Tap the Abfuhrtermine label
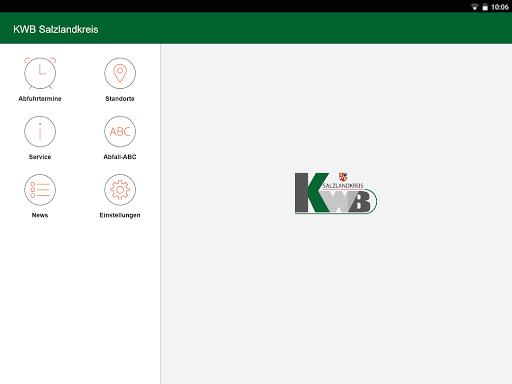The height and width of the screenshot is (384, 512). [40, 99]
